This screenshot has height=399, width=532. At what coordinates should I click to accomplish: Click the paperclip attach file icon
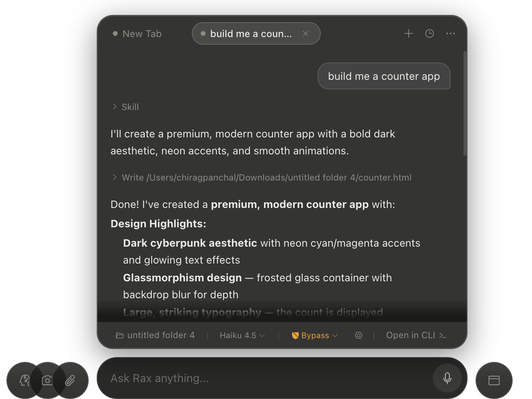tap(71, 380)
